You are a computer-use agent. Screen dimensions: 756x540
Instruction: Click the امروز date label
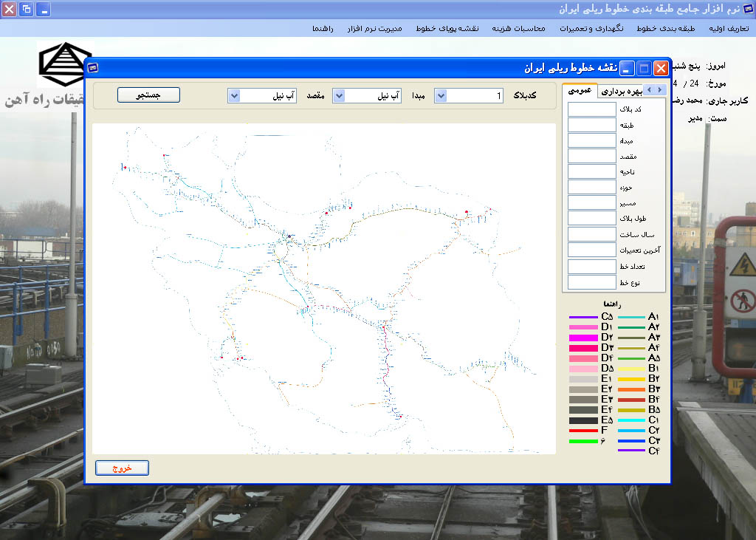[x=715, y=66]
